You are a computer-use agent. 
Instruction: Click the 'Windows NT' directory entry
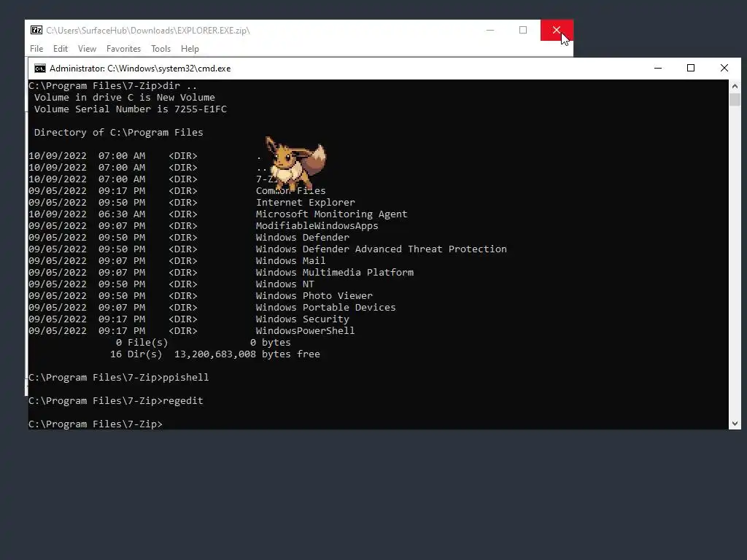pos(285,284)
